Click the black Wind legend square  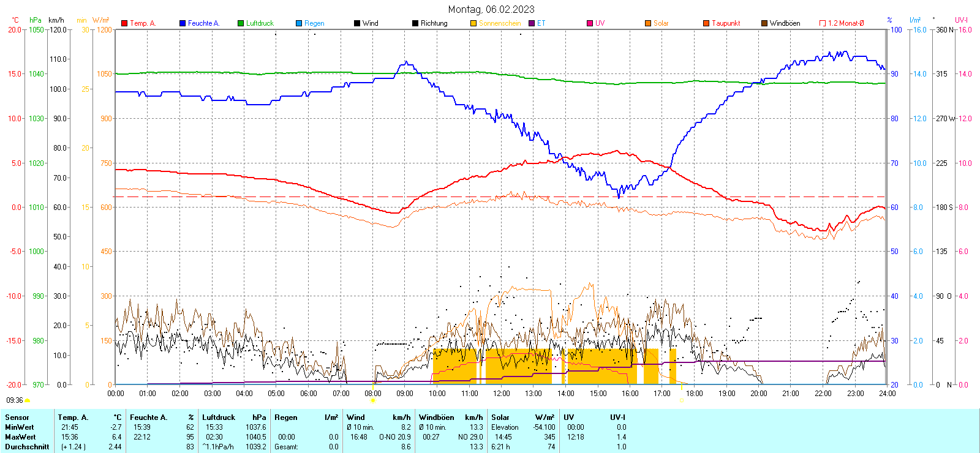(357, 23)
